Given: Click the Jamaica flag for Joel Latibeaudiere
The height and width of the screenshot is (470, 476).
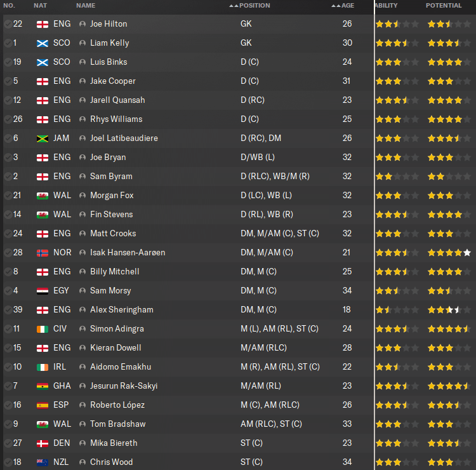Looking at the screenshot, I should point(43,138).
